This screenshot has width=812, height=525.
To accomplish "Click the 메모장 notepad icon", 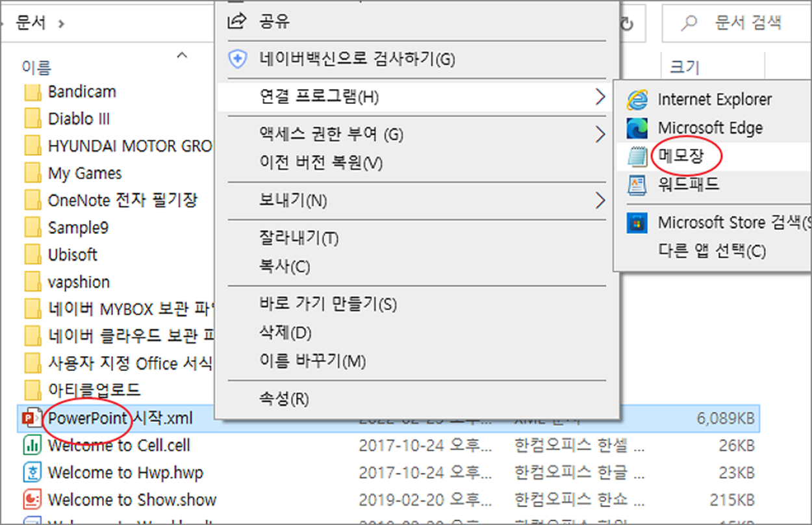I will click(x=637, y=156).
